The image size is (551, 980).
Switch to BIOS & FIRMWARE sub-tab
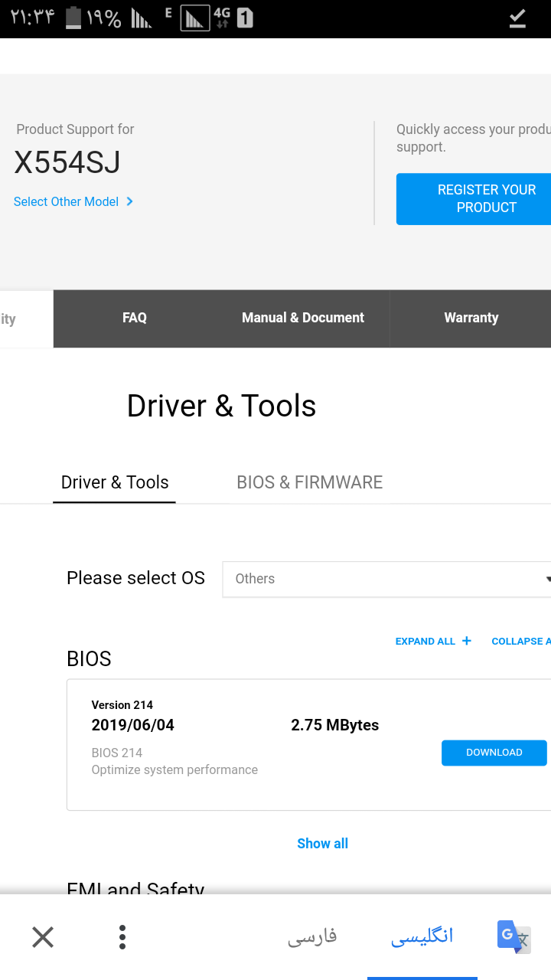click(x=310, y=482)
